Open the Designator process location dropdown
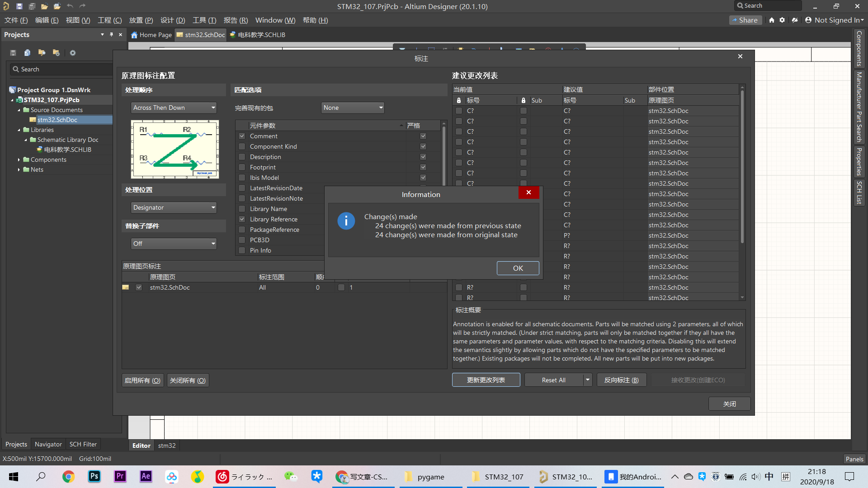This screenshot has width=868, height=488. 174,207
